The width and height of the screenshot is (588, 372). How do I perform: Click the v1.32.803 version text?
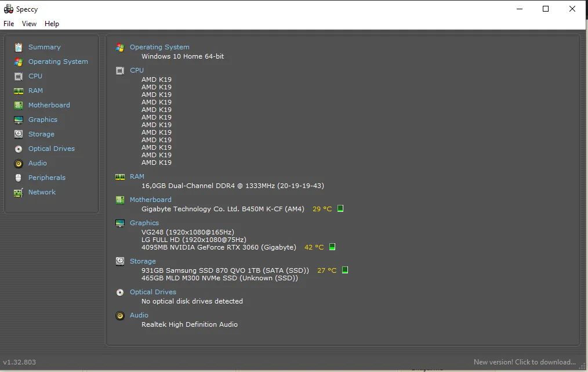pyautogui.click(x=20, y=362)
